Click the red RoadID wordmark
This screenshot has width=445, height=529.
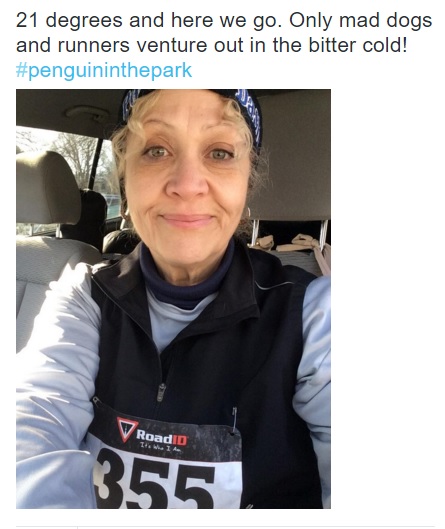[x=162, y=437]
